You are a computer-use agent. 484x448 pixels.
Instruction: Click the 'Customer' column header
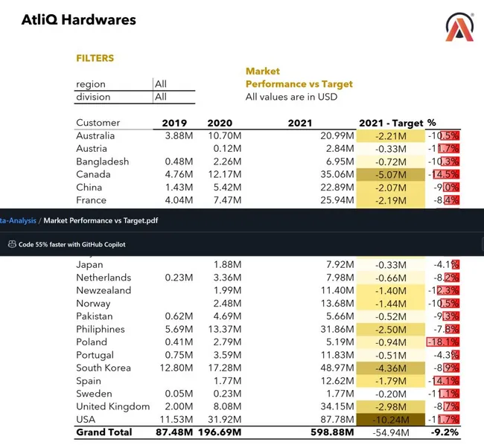[98, 123]
